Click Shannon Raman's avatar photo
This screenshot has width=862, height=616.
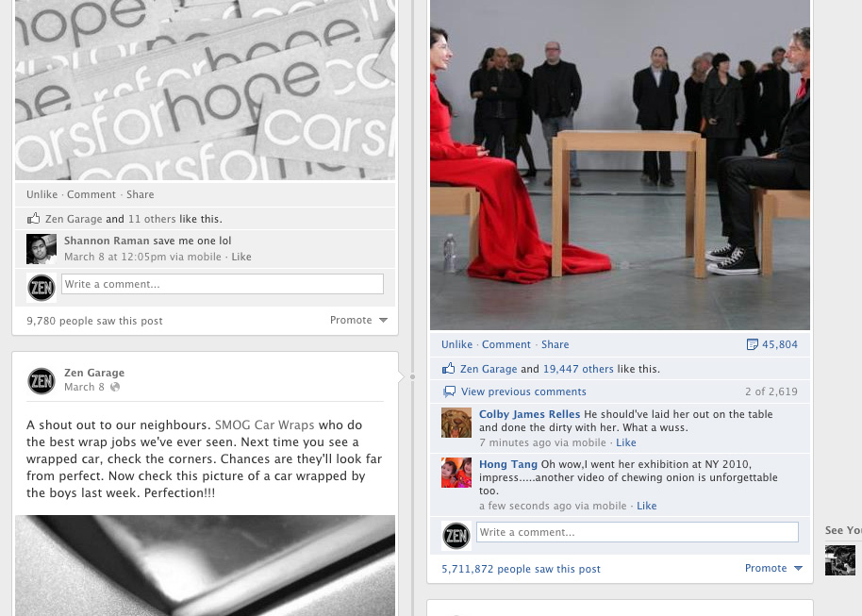41,249
